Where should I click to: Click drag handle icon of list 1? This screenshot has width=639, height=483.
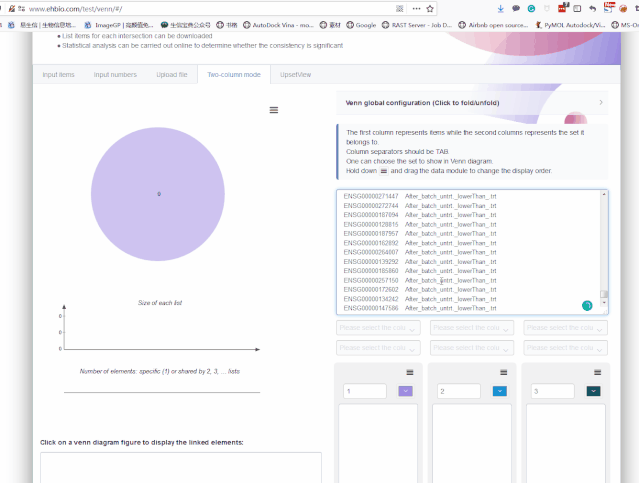click(x=410, y=372)
